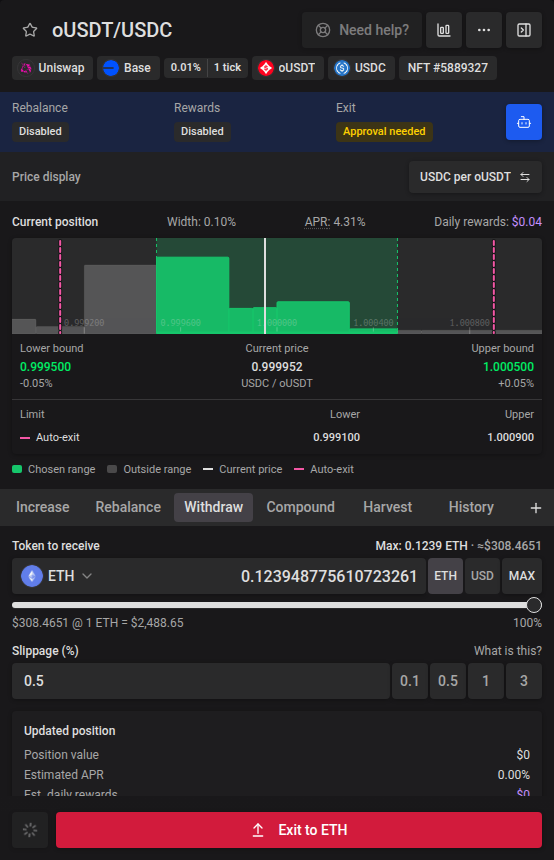The width and height of the screenshot is (554, 860).
Task: Click the Daily rewards $0.04 value
Action: point(527,222)
